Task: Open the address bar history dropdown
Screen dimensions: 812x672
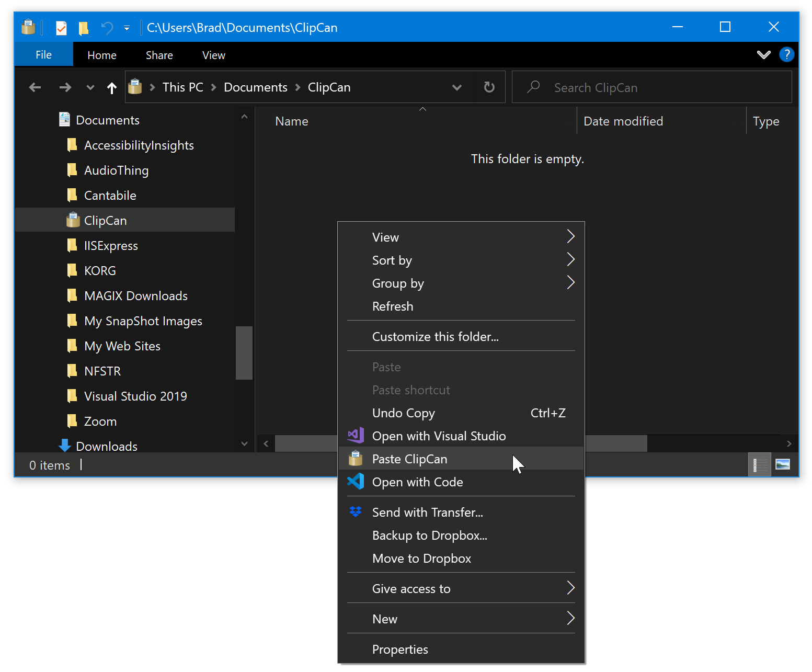Action: [456, 87]
